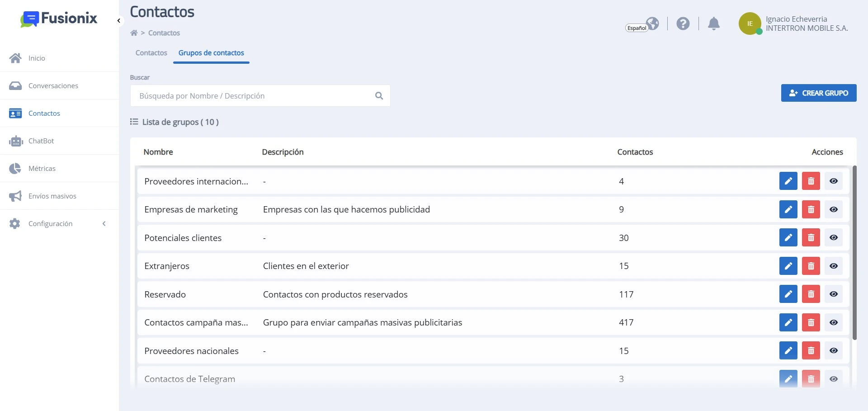Open Métricas in the sidebar
The width and height of the screenshot is (868, 411).
tap(59, 169)
